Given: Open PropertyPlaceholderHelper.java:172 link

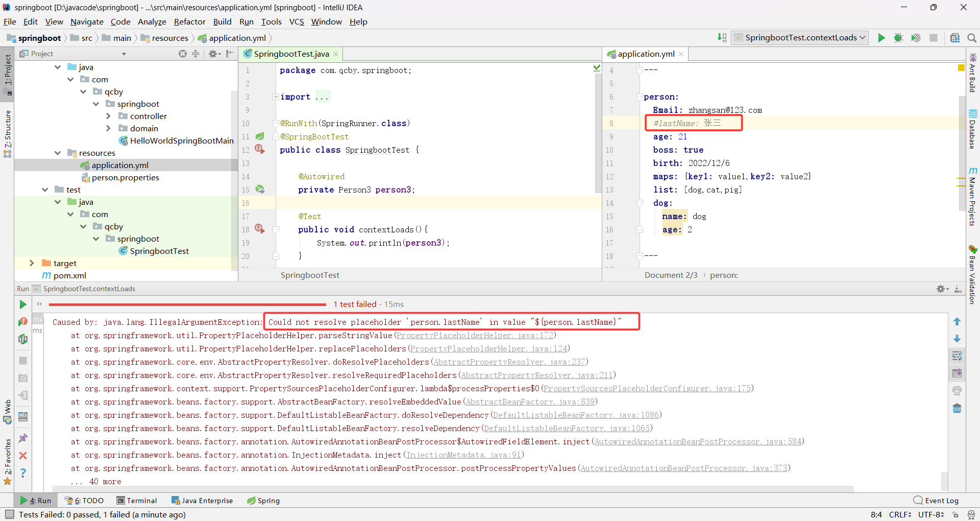Looking at the screenshot, I should pos(475,336).
